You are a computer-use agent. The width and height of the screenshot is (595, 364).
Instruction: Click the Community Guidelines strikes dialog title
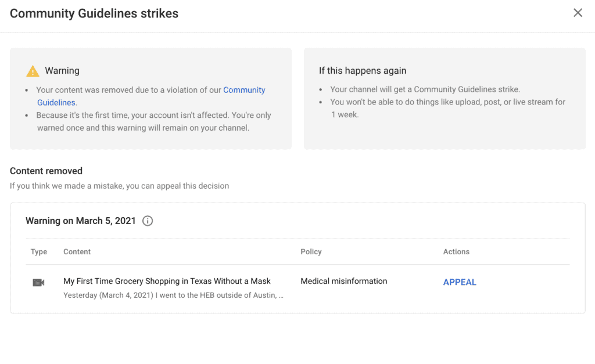94,13
